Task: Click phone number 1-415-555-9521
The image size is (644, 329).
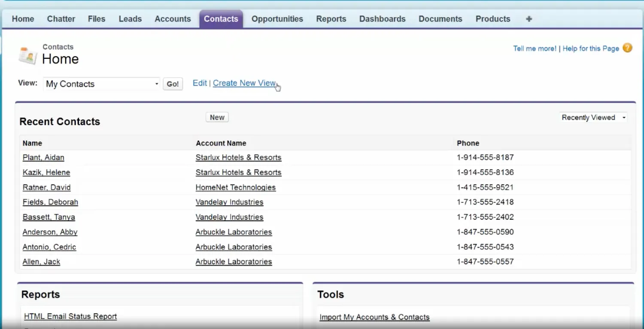Action: 485,187
